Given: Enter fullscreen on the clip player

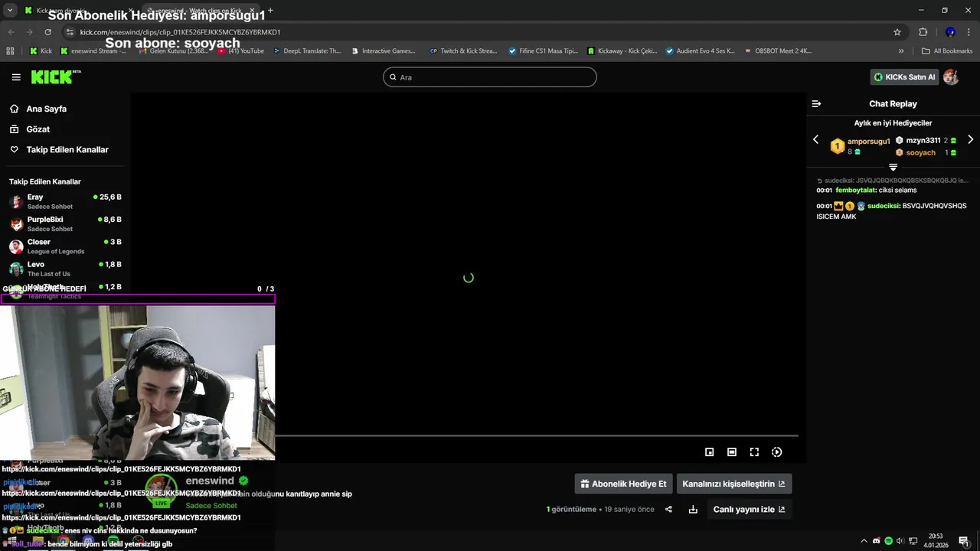Looking at the screenshot, I should (x=754, y=452).
